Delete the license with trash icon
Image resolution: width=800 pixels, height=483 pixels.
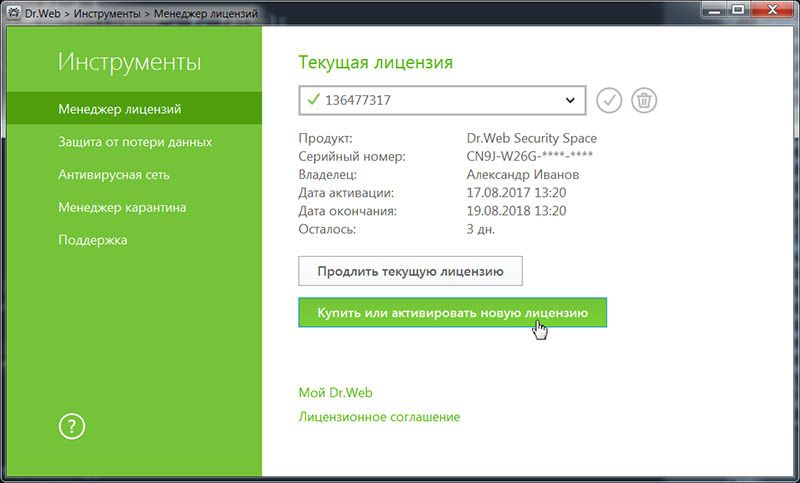644,100
